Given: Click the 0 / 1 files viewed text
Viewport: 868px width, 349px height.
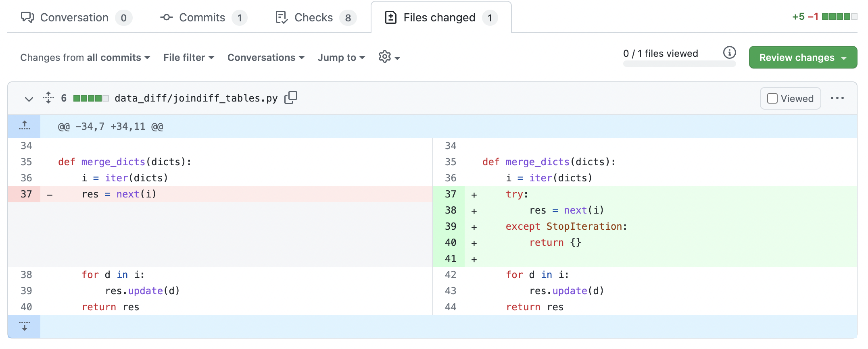Looking at the screenshot, I should coord(660,53).
